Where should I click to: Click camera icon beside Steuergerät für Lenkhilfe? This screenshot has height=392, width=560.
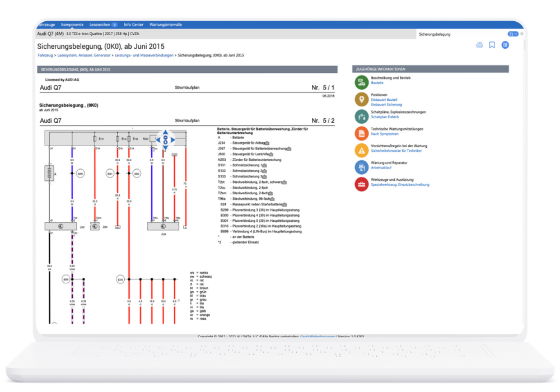[x=270, y=154]
